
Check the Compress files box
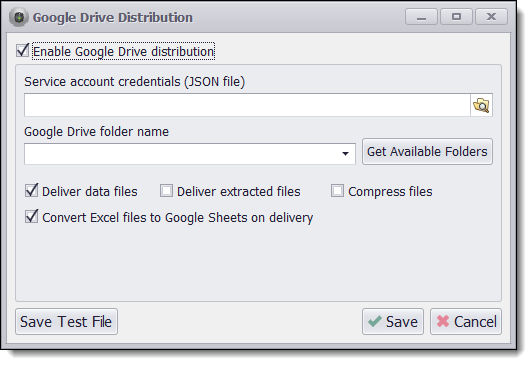pyautogui.click(x=337, y=191)
